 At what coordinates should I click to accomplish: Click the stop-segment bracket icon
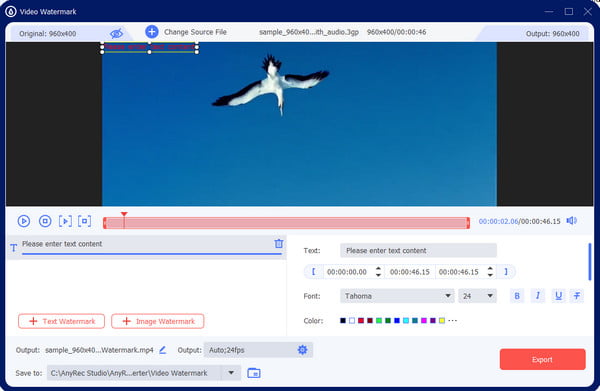(85, 221)
